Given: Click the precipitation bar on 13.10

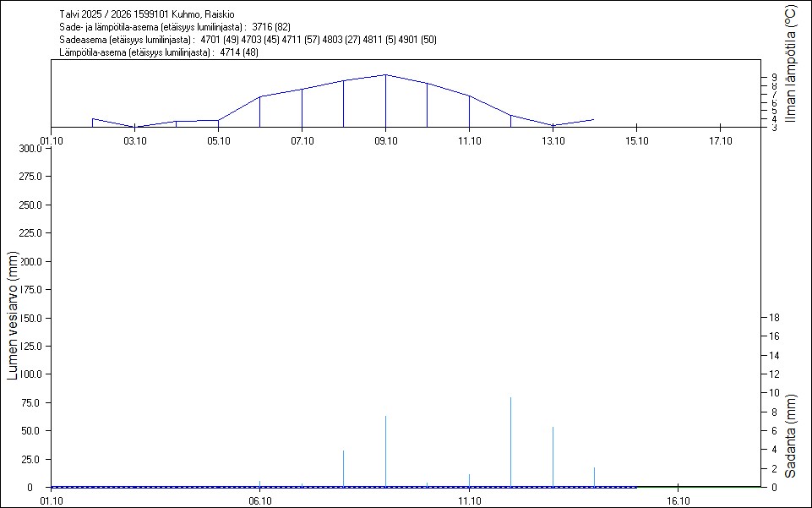Looking at the screenshot, I should 553,456.
